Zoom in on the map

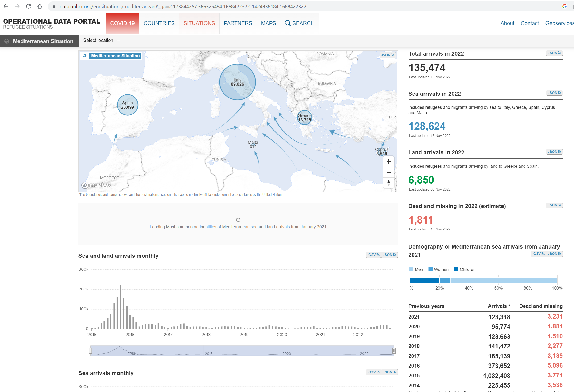click(388, 162)
